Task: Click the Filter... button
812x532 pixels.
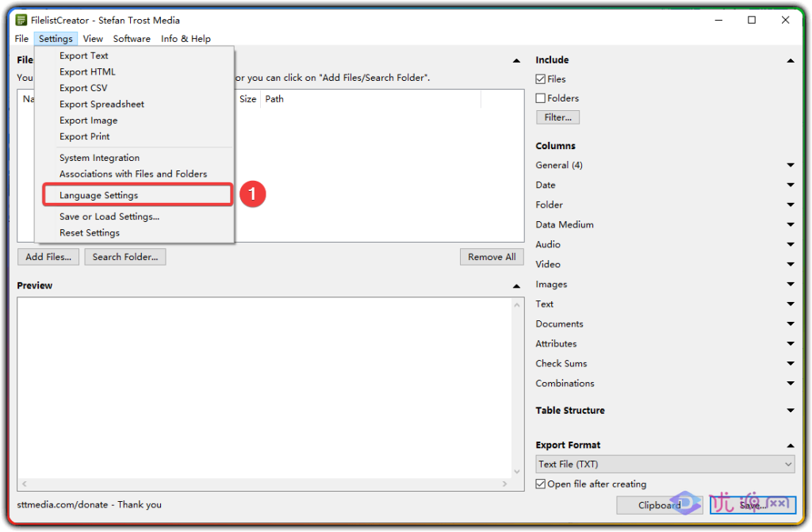Action: pos(557,117)
